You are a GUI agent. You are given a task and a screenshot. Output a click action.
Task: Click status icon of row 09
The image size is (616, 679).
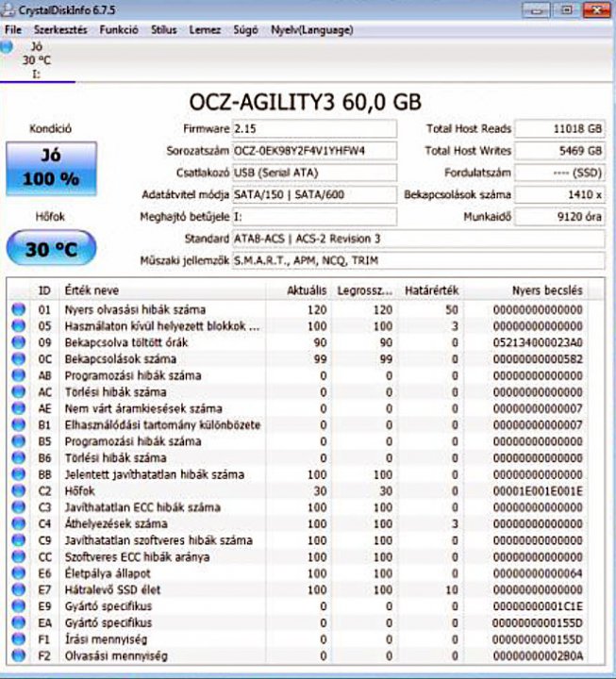coord(18,342)
